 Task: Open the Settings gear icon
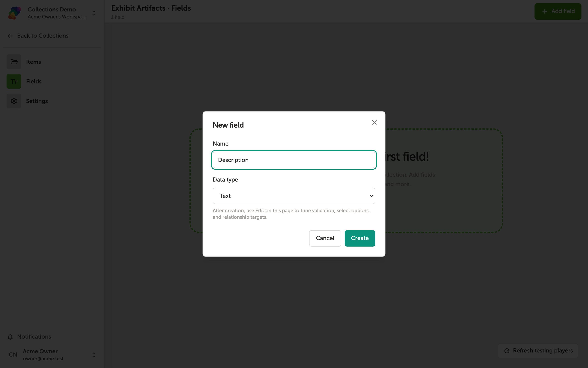(x=14, y=101)
